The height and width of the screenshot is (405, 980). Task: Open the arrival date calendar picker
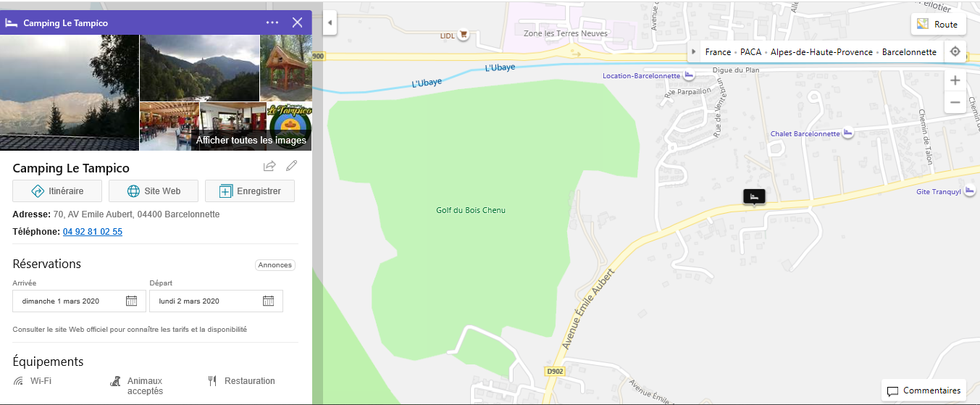tap(131, 301)
